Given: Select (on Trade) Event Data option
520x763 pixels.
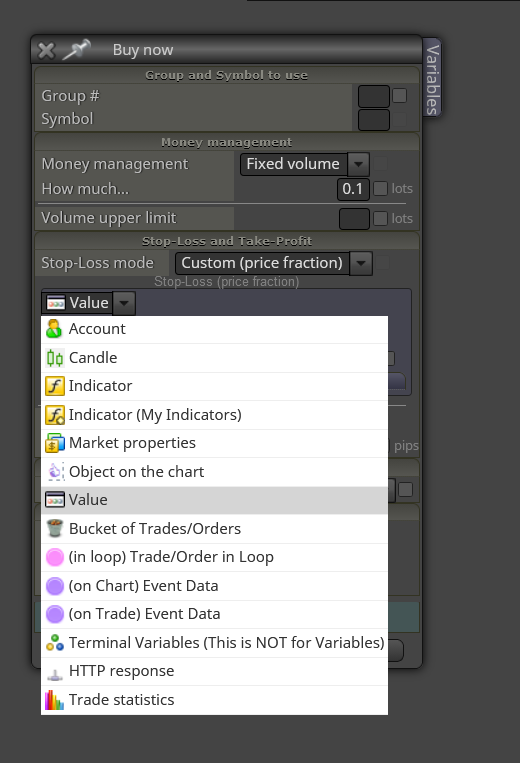Looking at the screenshot, I should (x=215, y=614).
